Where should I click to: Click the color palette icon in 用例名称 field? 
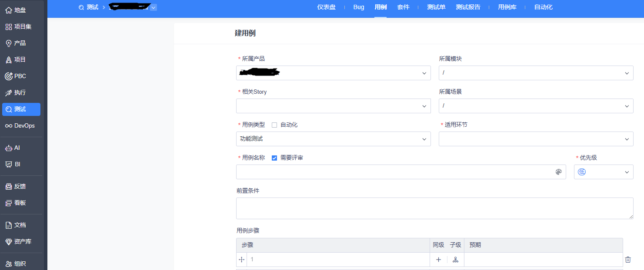click(x=559, y=172)
